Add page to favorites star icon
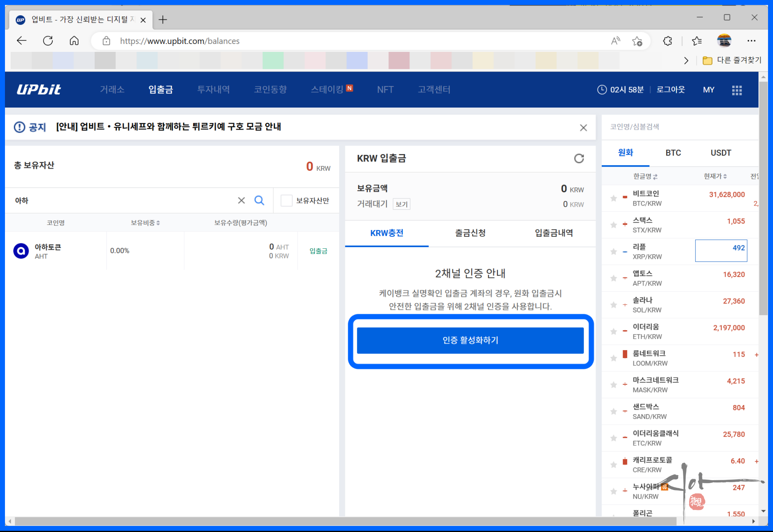The height and width of the screenshot is (532, 773). 637,41
